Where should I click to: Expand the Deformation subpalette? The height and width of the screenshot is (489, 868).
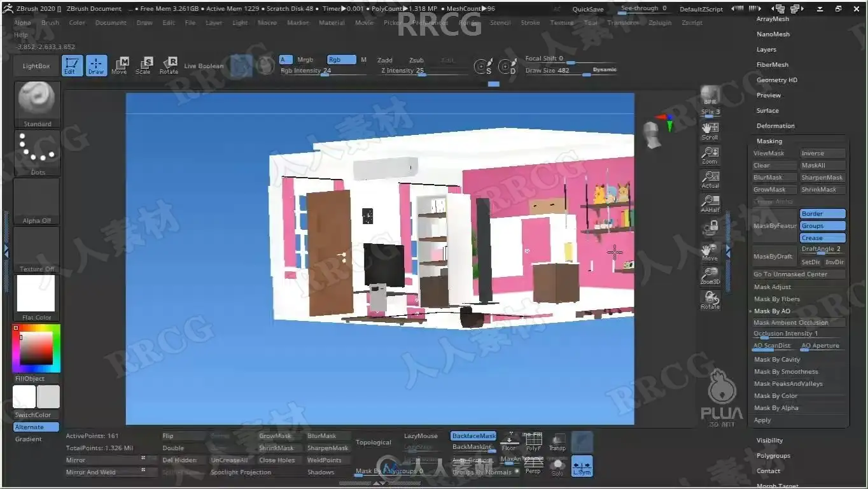[775, 126]
